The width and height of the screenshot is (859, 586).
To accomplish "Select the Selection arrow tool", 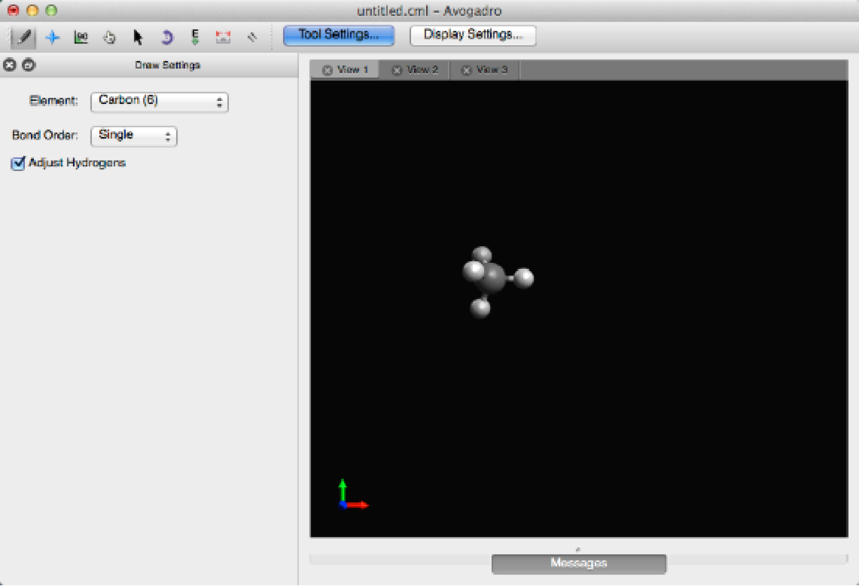I will click(138, 37).
